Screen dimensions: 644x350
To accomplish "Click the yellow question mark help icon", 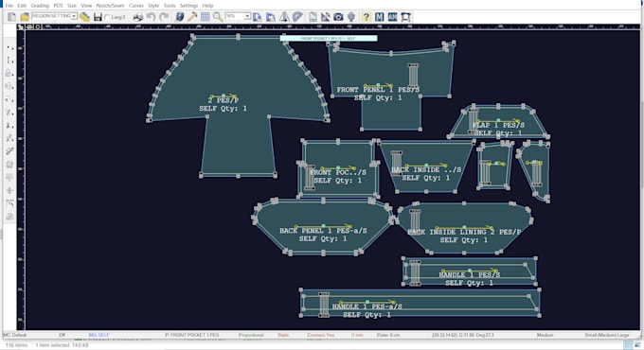I will (x=367, y=17).
